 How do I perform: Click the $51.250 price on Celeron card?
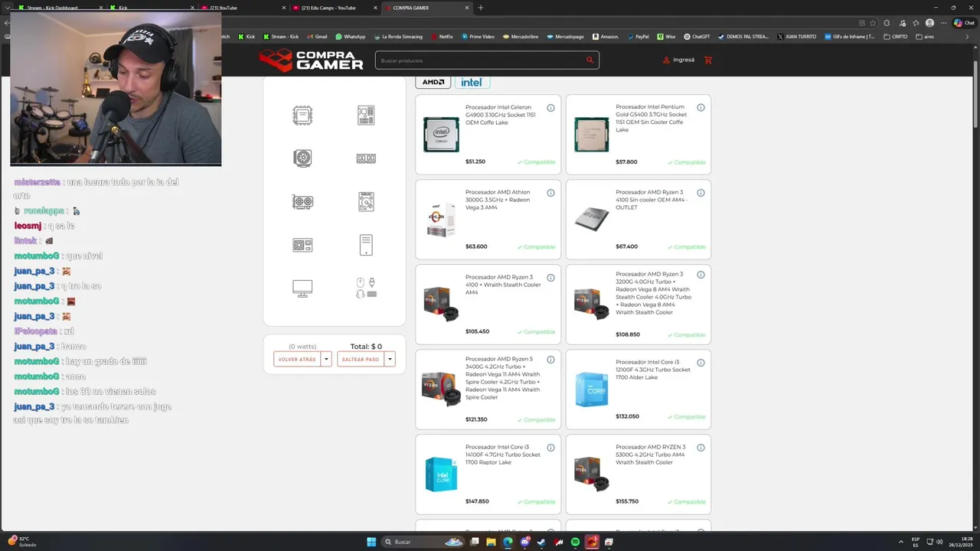[475, 161]
